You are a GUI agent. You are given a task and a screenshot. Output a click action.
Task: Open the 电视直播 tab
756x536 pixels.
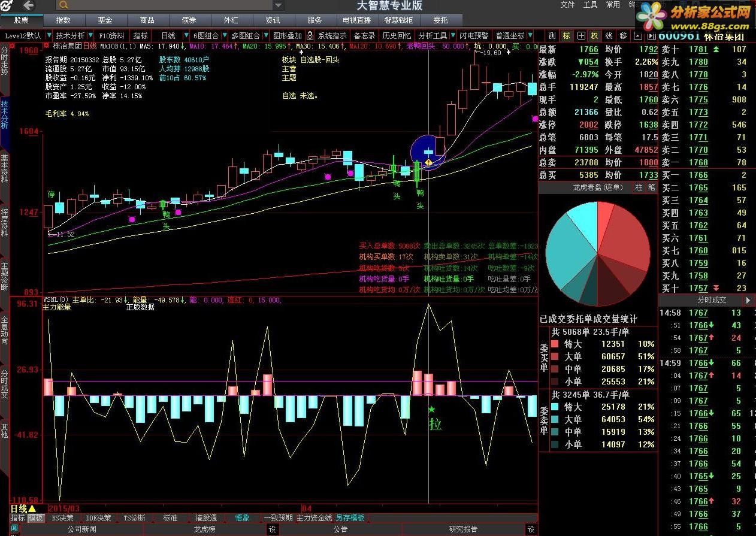356,20
